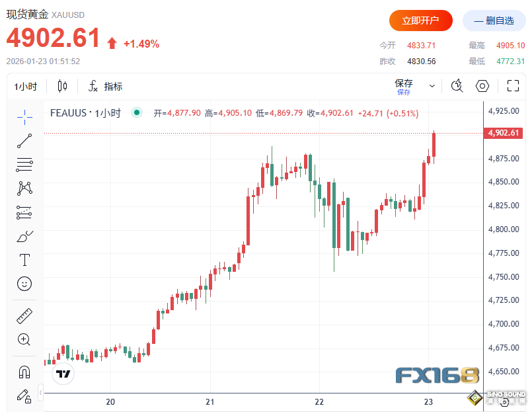Screen dimensions: 532x412
Task: Open the 指标 indicators menu
Action: [x=106, y=86]
